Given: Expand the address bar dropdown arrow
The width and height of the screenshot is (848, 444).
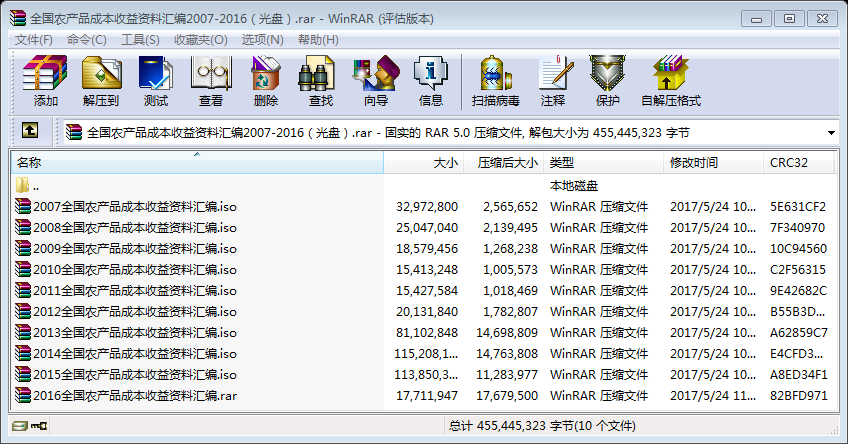Looking at the screenshot, I should coord(831,133).
